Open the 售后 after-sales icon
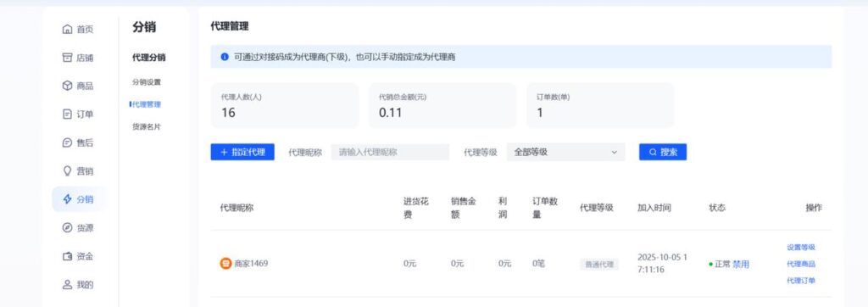The height and width of the screenshot is (307, 868). 67,143
